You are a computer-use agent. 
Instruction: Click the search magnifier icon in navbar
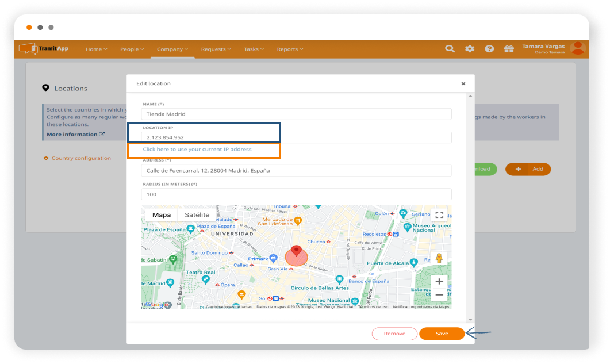coord(450,49)
